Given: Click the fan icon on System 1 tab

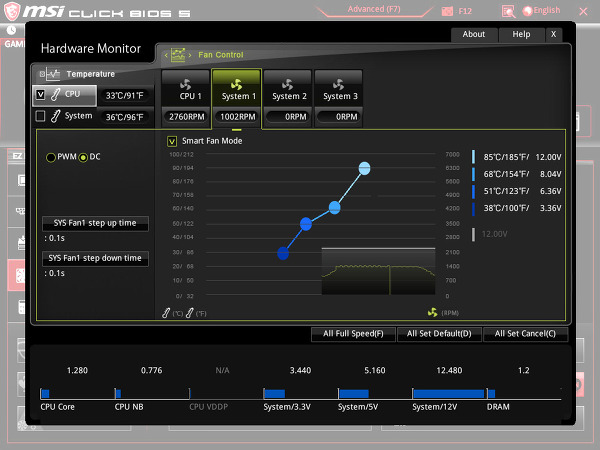Looking at the screenshot, I should (x=236, y=84).
